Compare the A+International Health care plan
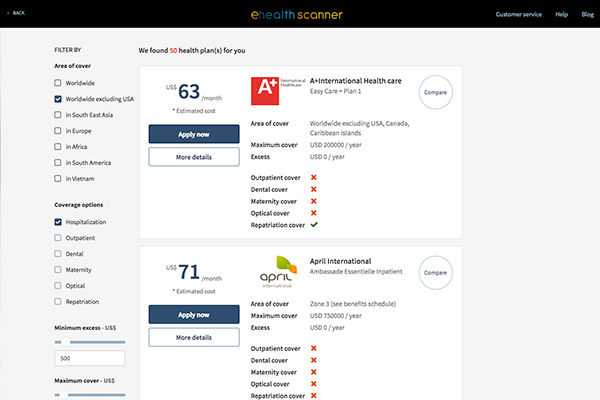Image resolution: width=600 pixels, height=400 pixels. coord(435,92)
